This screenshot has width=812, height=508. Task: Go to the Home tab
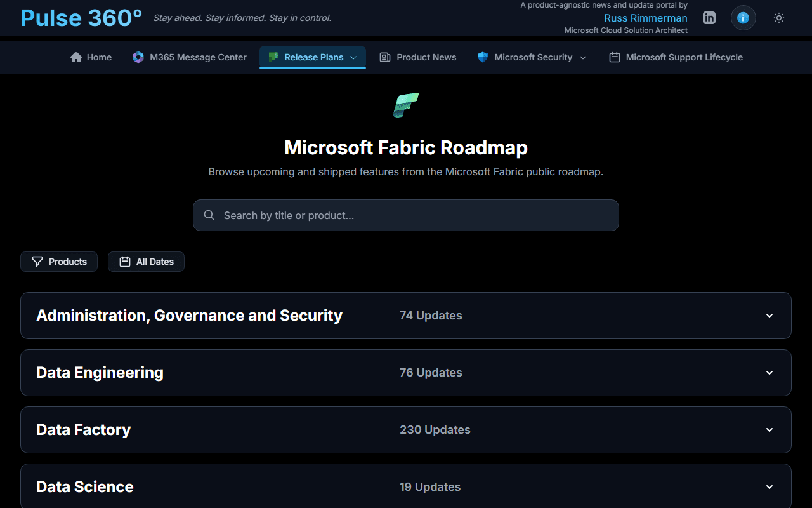pos(91,57)
